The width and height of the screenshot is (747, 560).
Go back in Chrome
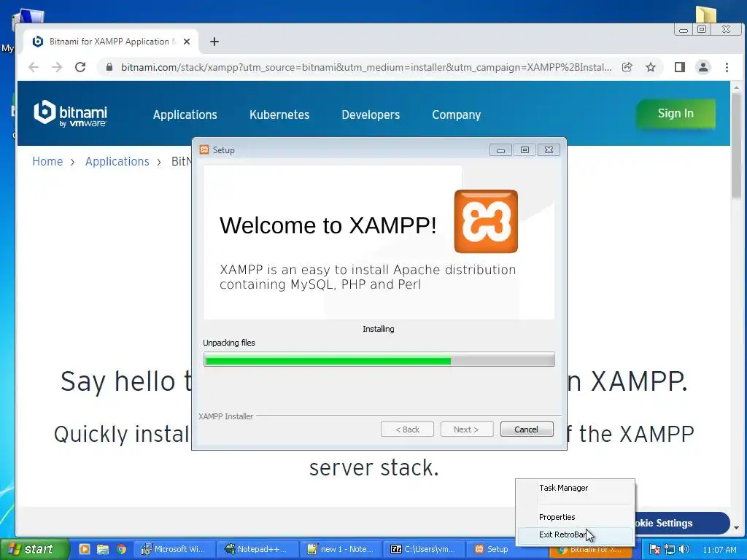[x=34, y=67]
